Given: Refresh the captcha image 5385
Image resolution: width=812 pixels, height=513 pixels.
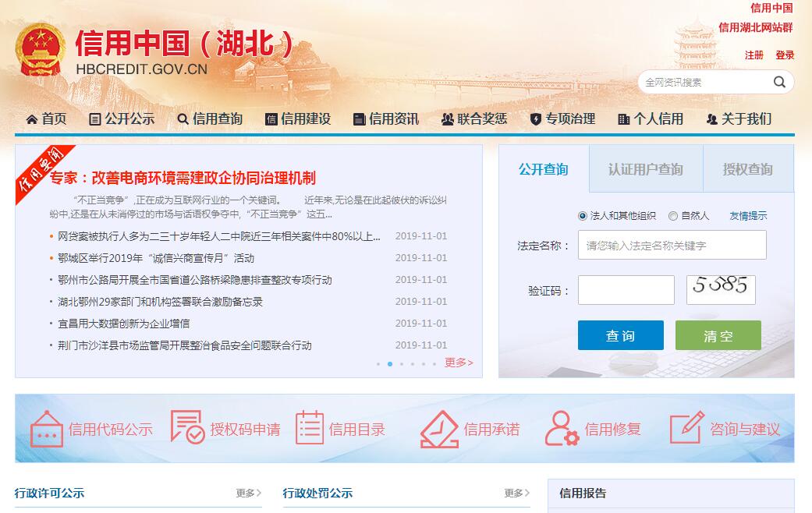Looking at the screenshot, I should pyautogui.click(x=721, y=289).
